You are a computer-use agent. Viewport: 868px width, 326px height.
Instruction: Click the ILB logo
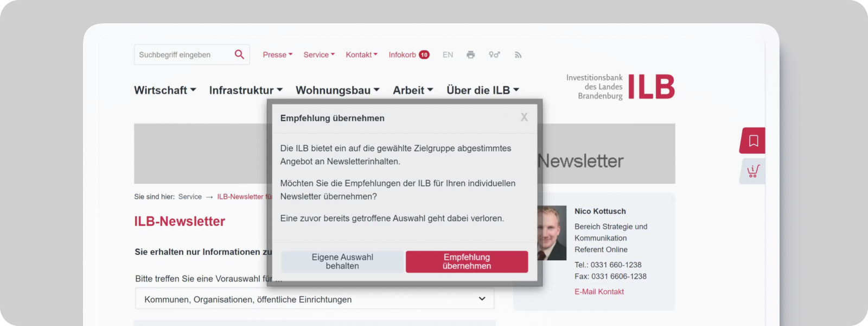(621, 87)
